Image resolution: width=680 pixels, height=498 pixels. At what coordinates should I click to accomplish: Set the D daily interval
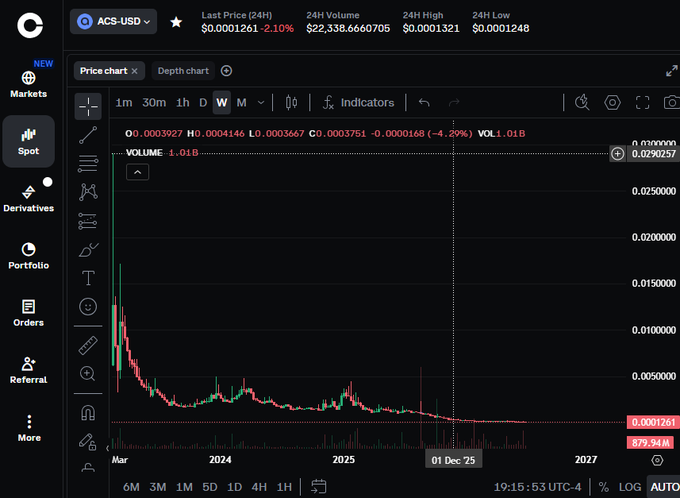pos(203,103)
